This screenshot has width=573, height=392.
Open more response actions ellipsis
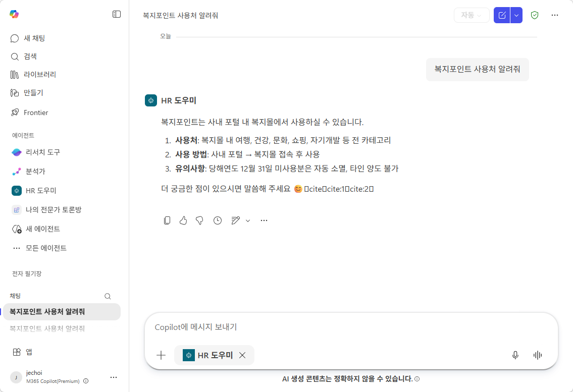point(264,220)
